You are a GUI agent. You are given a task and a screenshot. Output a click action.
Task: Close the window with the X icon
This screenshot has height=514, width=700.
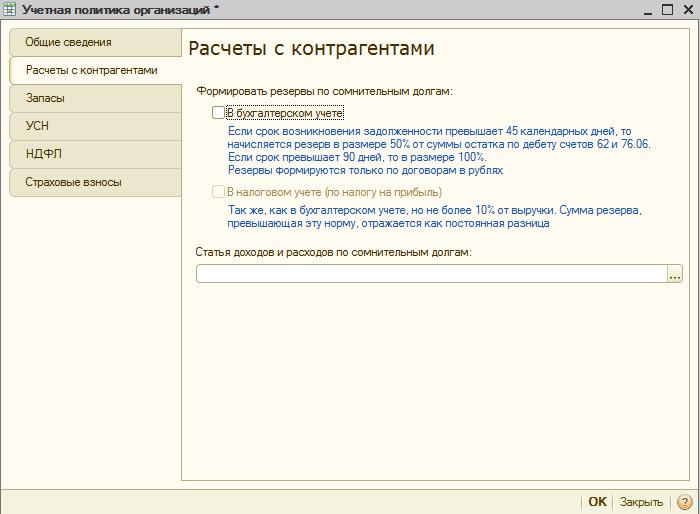coord(686,9)
